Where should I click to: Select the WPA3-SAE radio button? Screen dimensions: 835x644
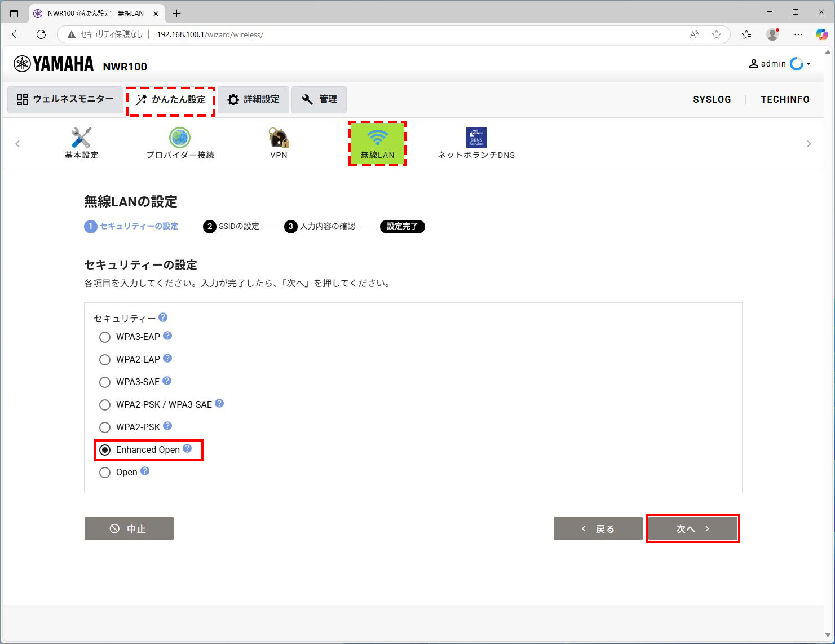pyautogui.click(x=105, y=382)
